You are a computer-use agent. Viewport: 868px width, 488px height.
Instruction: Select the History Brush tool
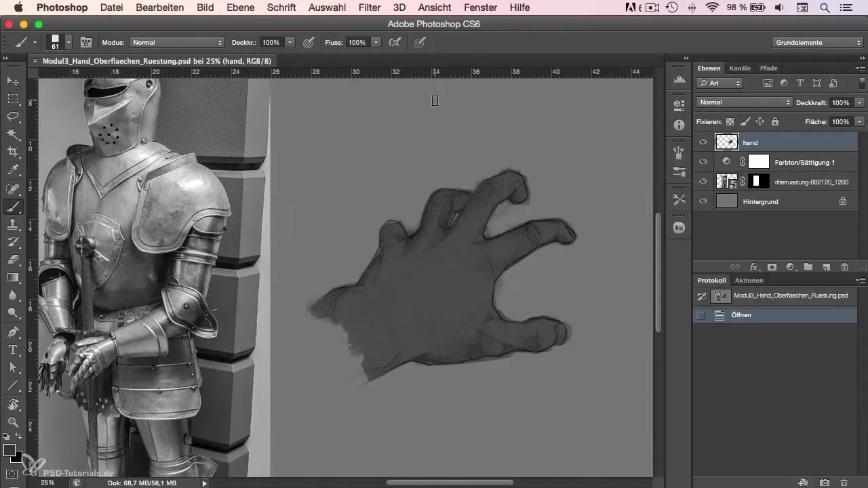pyautogui.click(x=12, y=241)
